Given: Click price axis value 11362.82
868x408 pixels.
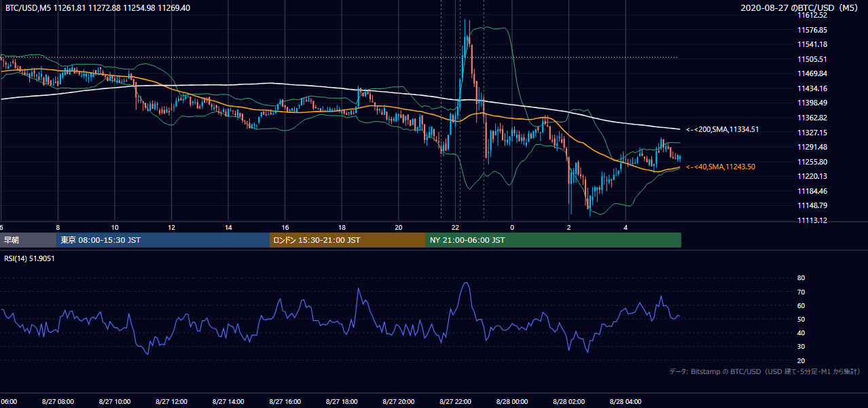Looking at the screenshot, I should [813, 118].
